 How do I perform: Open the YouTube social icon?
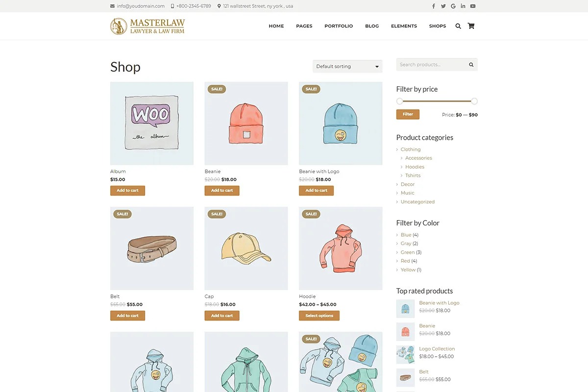tap(473, 6)
